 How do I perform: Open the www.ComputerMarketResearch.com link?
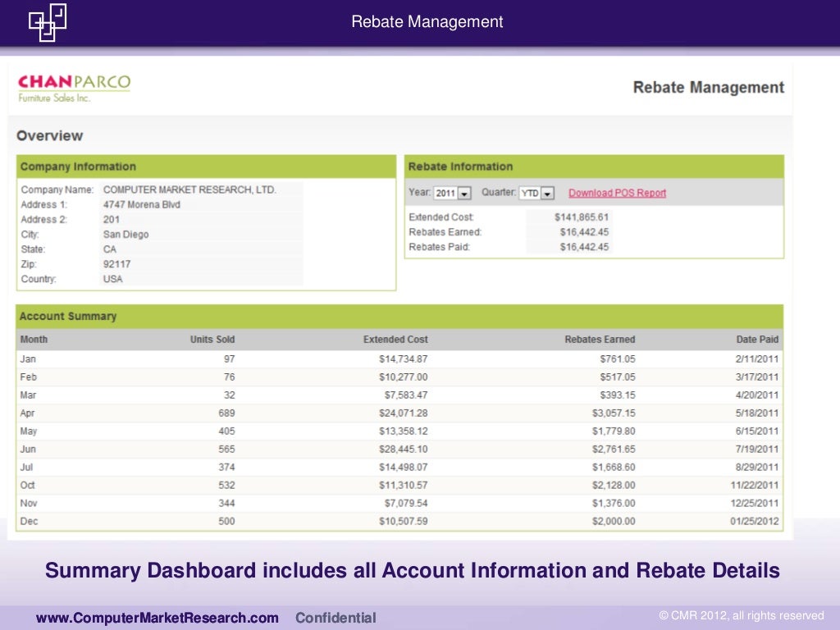157,618
